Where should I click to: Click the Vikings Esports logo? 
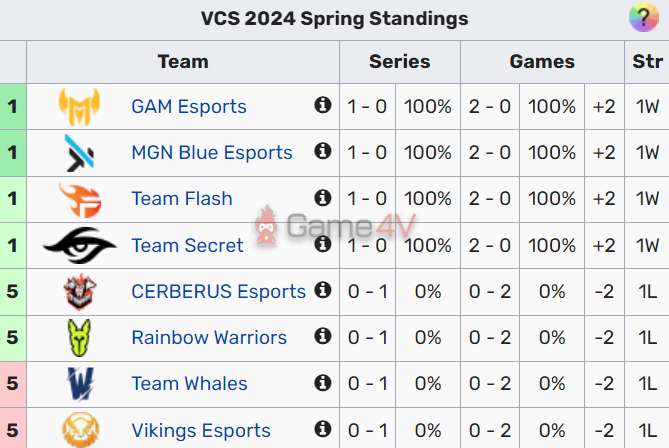[78, 430]
